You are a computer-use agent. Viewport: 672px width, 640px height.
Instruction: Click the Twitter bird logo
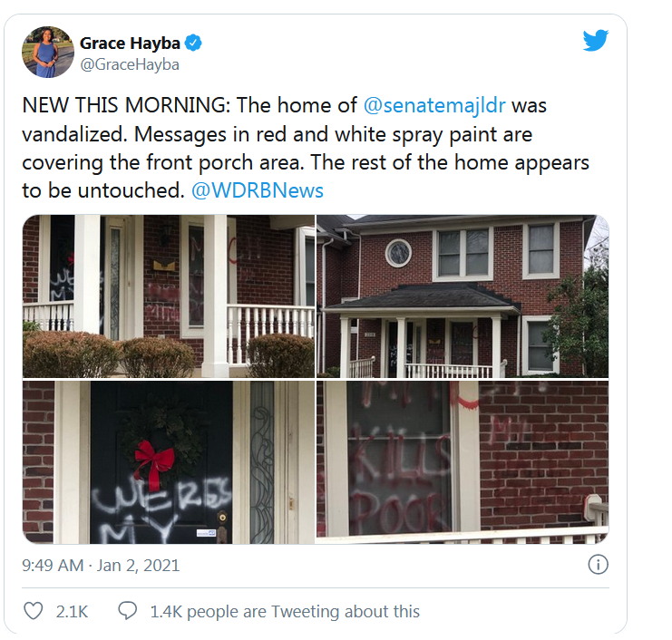coord(595,40)
